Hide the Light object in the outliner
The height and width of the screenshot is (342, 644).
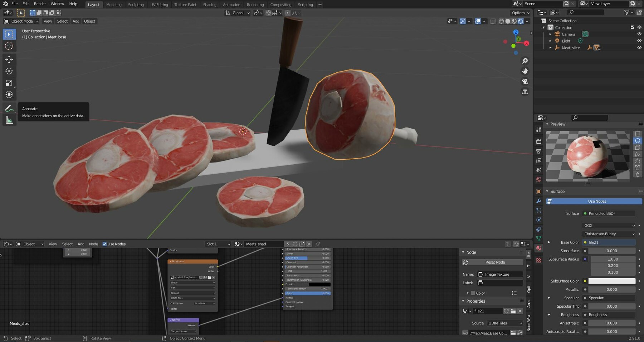point(639,40)
